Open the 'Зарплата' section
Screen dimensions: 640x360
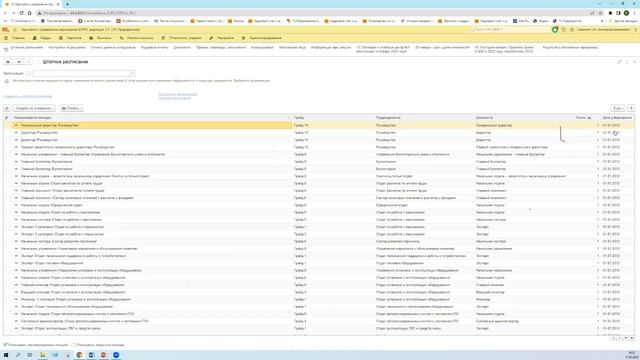[70, 38]
